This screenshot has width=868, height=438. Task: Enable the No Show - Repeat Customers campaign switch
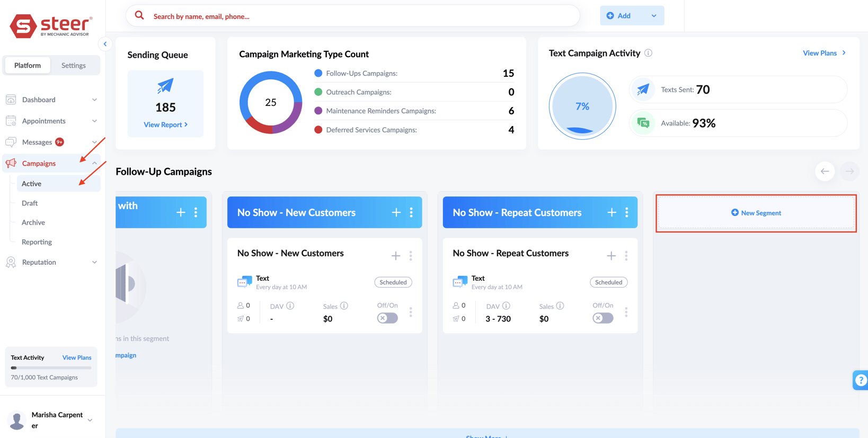pos(603,318)
